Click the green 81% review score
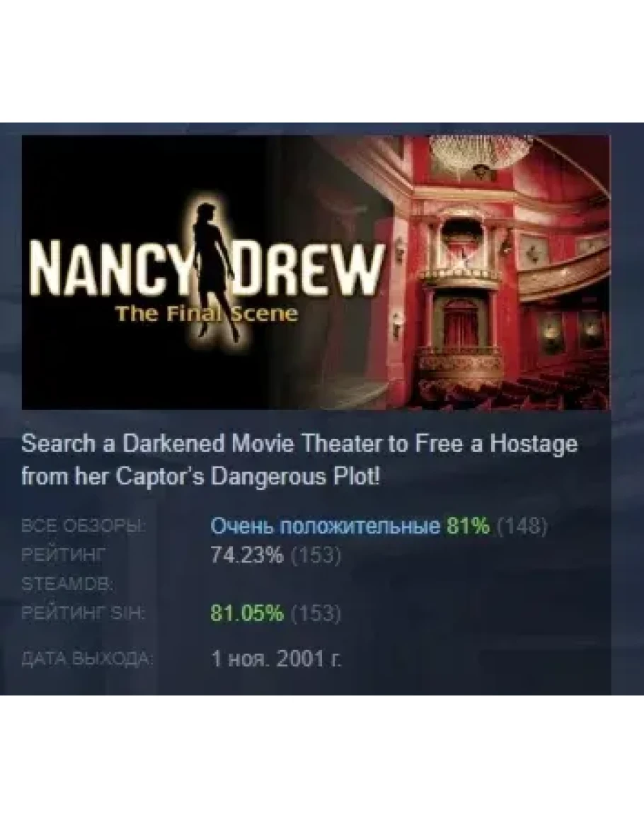Screen dimensions: 644x818 point(468,526)
